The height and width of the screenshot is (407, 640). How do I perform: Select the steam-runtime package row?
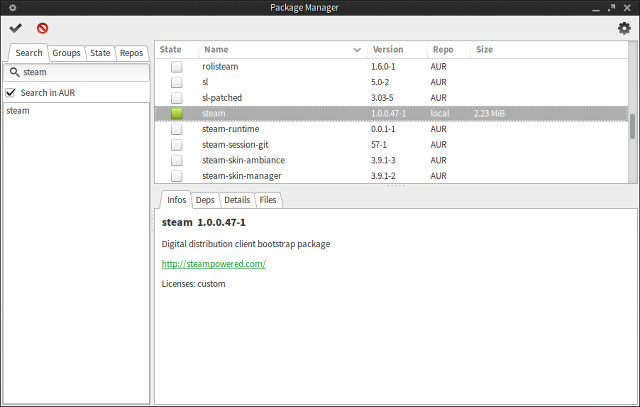[391, 129]
